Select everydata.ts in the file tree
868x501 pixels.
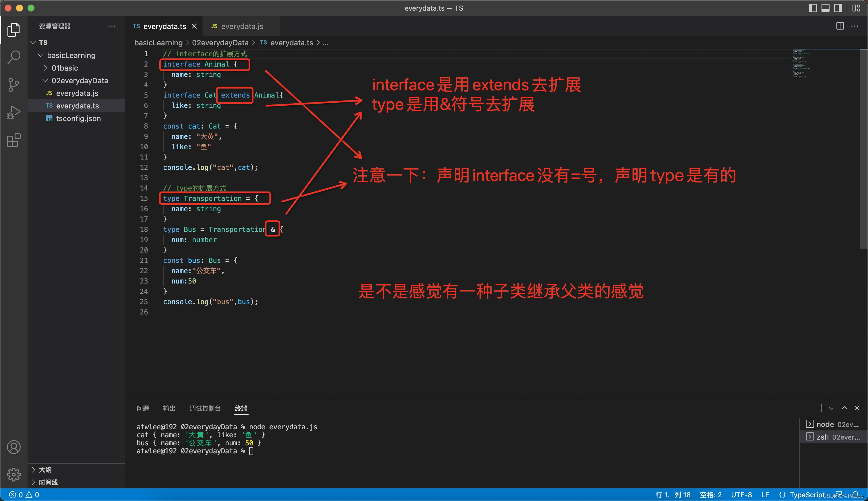76,106
